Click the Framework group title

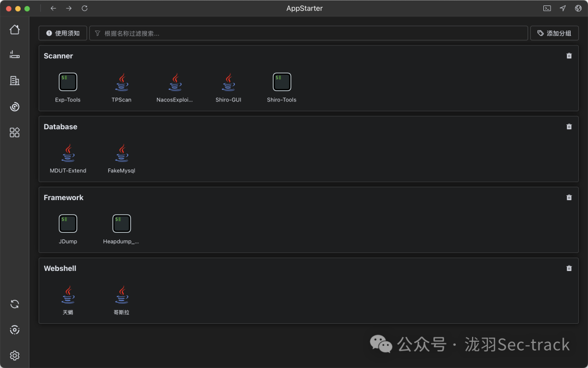[63, 197]
